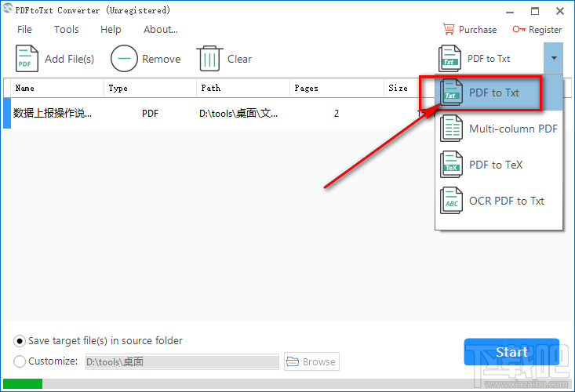Click the Add File(s) PDF icon
This screenshot has width=575, height=392.
[27, 58]
